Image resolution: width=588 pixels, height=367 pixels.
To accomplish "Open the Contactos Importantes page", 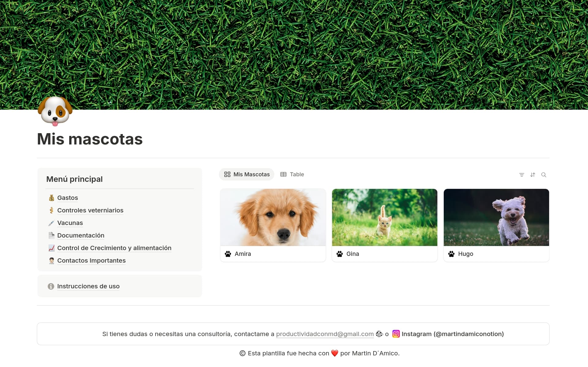I will pyautogui.click(x=91, y=260).
